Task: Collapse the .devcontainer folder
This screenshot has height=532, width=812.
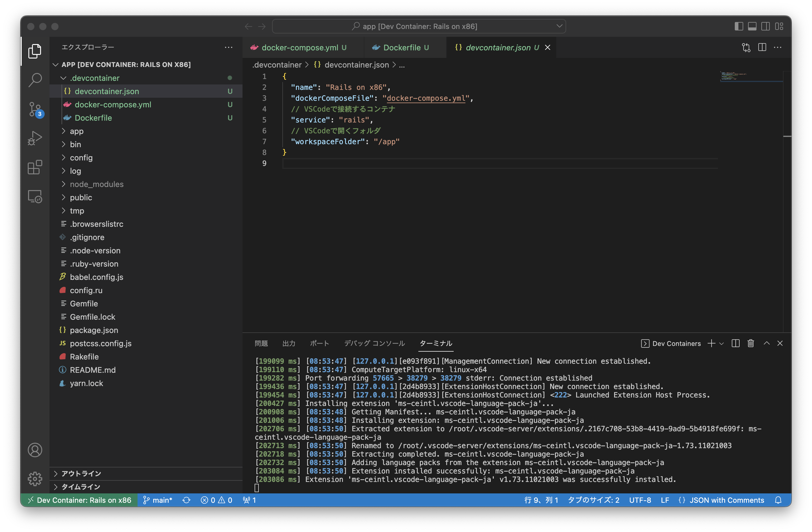Action: tap(94, 78)
